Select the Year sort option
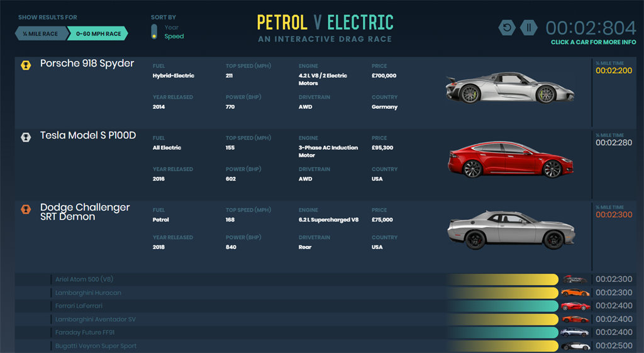 (171, 27)
